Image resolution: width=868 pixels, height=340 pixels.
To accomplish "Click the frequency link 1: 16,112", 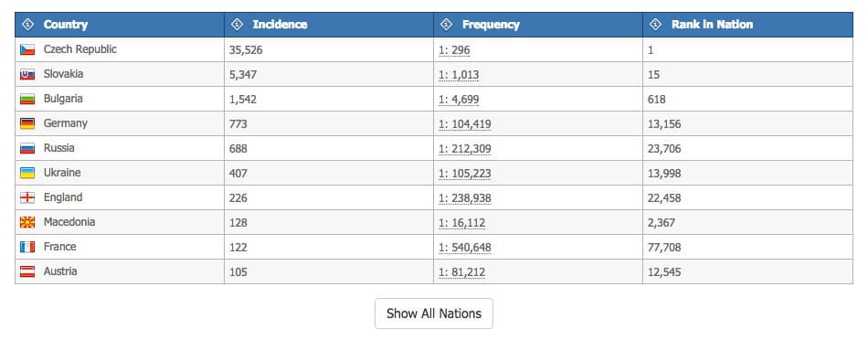I will (x=461, y=223).
